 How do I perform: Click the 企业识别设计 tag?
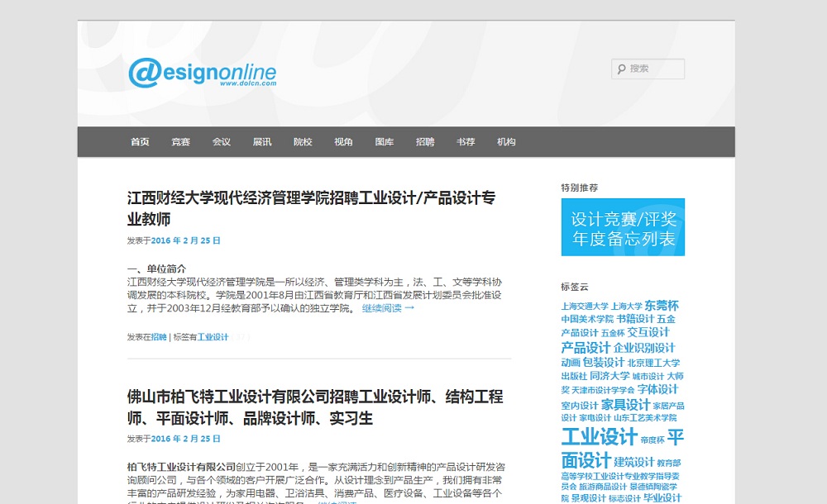pyautogui.click(x=644, y=348)
